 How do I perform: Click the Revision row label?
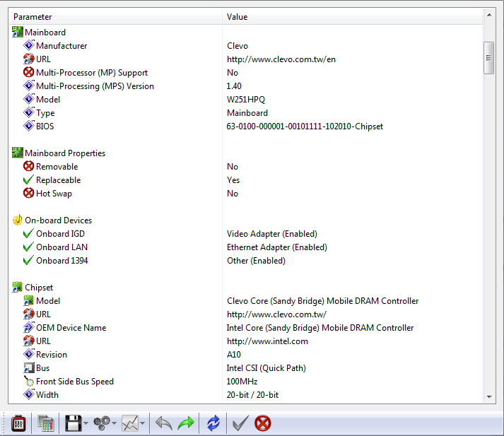[x=52, y=355]
